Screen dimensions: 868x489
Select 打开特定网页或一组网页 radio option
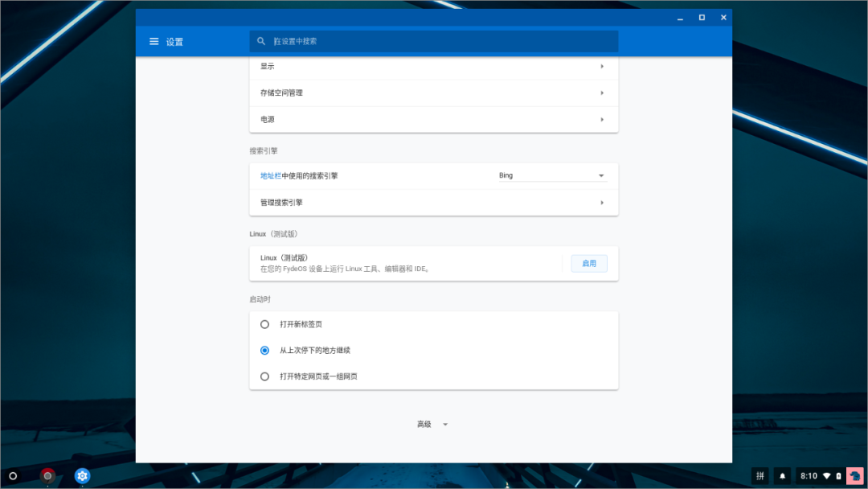[x=264, y=376]
